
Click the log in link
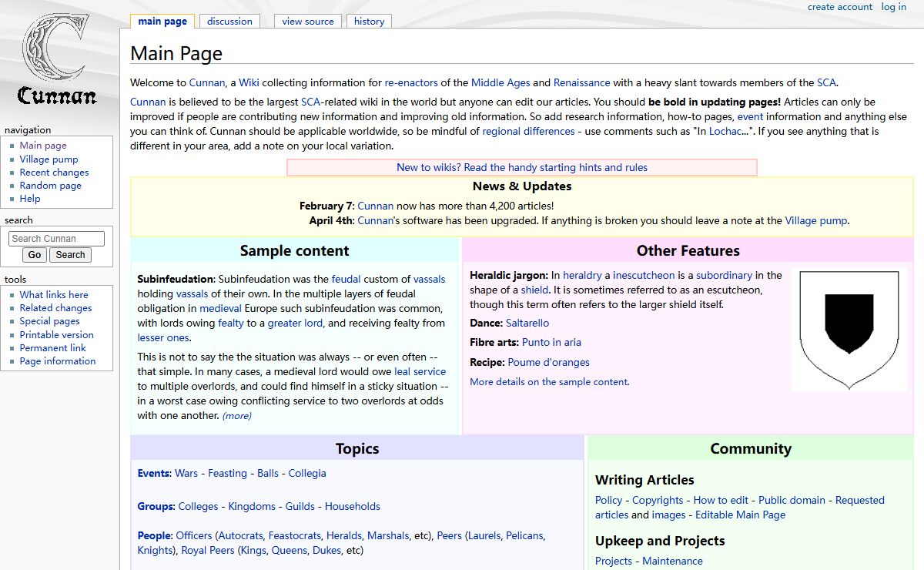click(x=894, y=7)
